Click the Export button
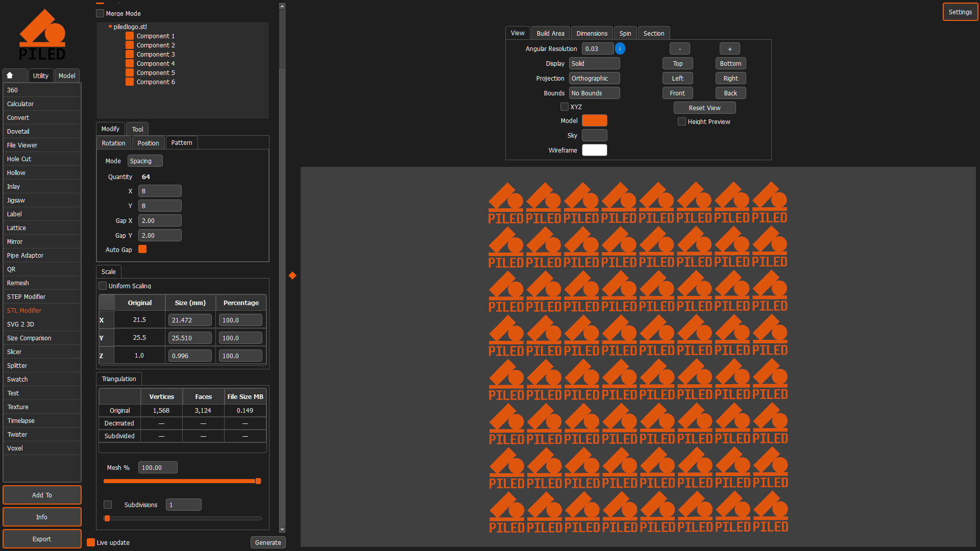 click(42, 539)
